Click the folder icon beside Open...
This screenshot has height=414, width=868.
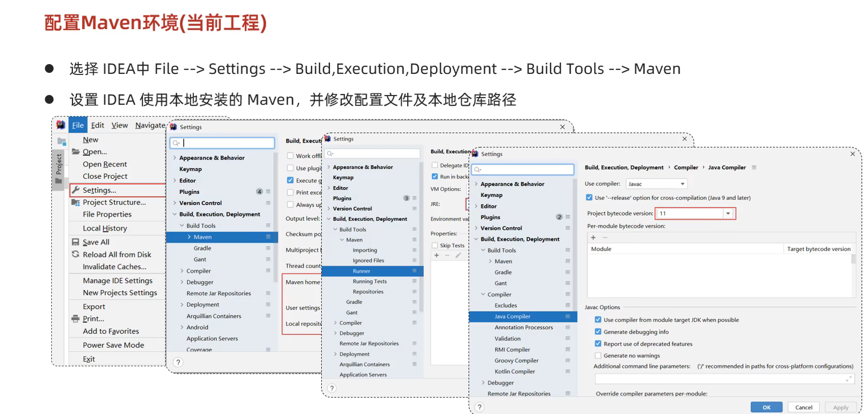click(x=76, y=151)
